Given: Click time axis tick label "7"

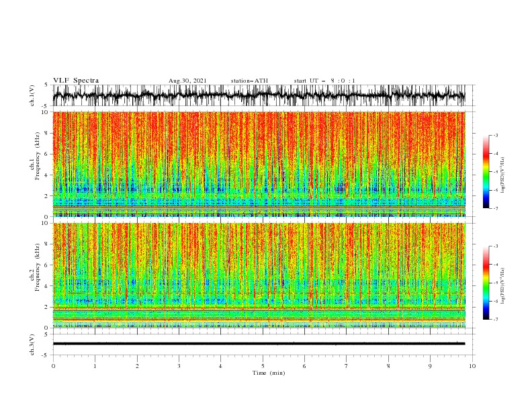Looking at the screenshot, I should click(x=347, y=366).
